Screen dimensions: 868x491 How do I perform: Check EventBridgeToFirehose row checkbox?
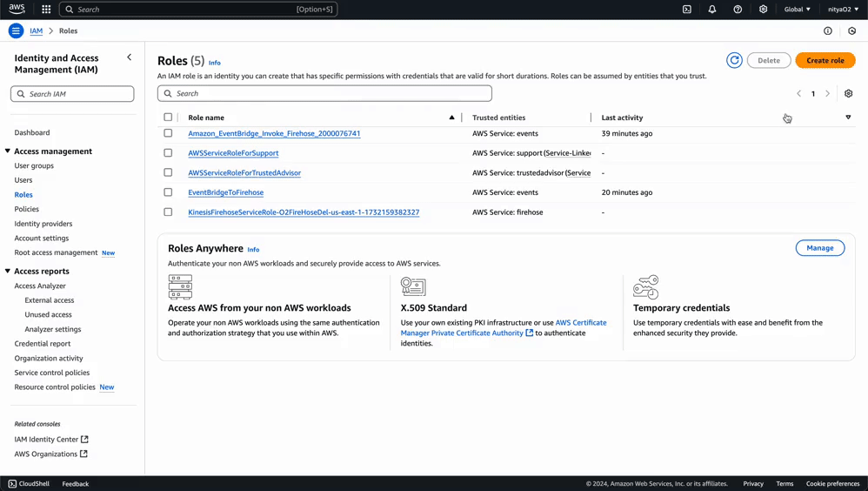tap(168, 192)
